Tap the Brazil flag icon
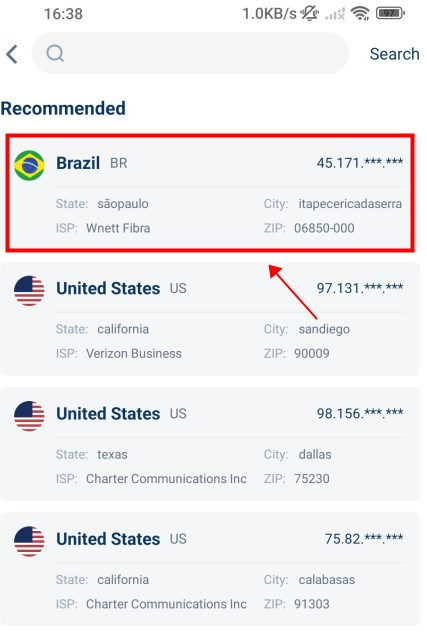This screenshot has height=637, width=427. click(x=29, y=165)
